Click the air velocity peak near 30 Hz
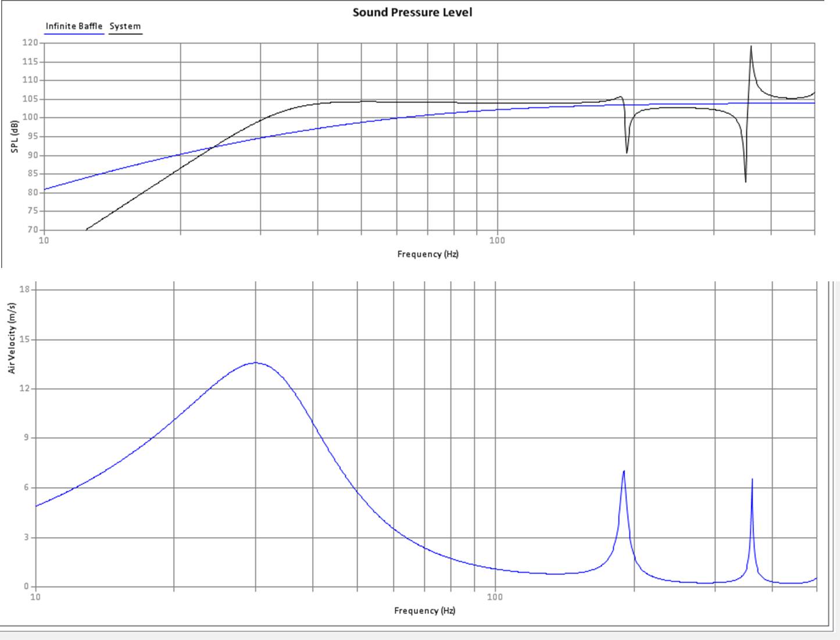Viewport: 840px width, 640px height. [x=256, y=363]
